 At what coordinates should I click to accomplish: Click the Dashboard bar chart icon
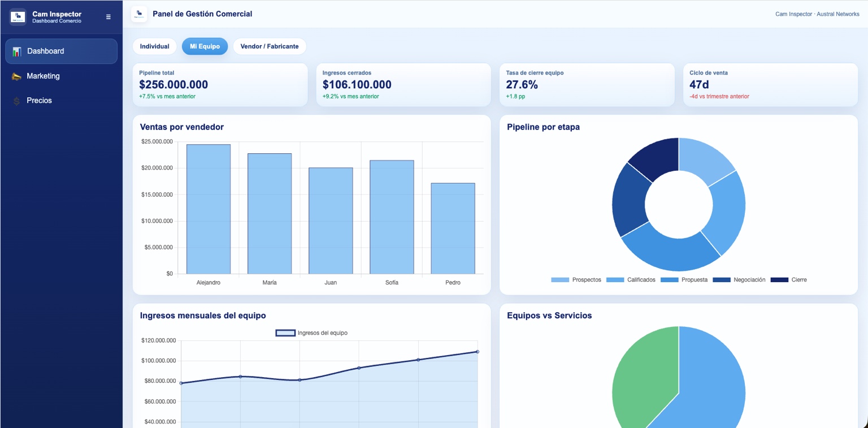point(17,51)
